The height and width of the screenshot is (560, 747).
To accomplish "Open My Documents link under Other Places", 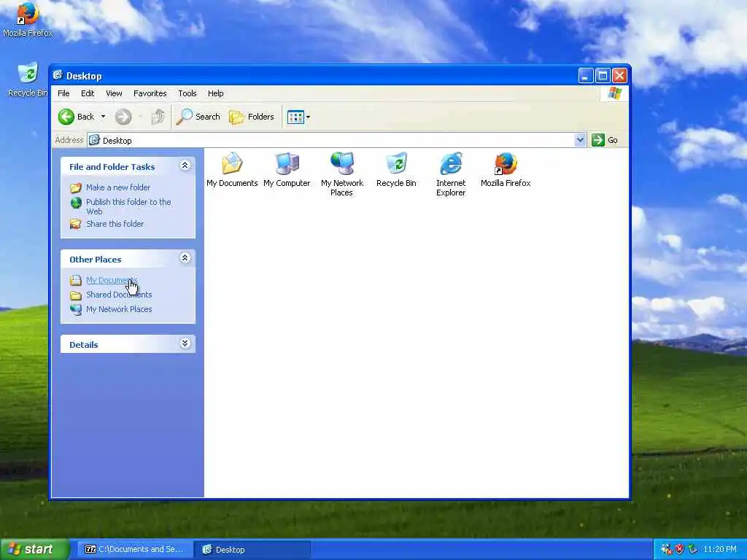I will (x=112, y=280).
